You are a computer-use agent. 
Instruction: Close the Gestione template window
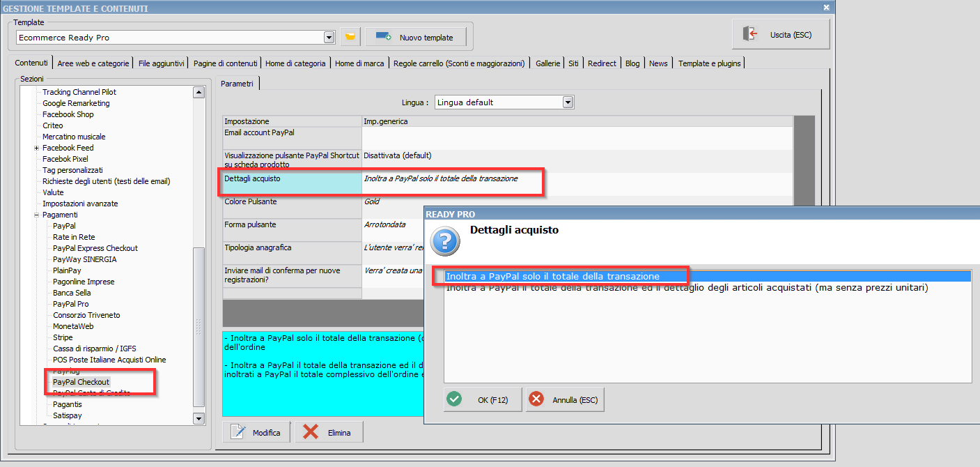click(x=827, y=8)
